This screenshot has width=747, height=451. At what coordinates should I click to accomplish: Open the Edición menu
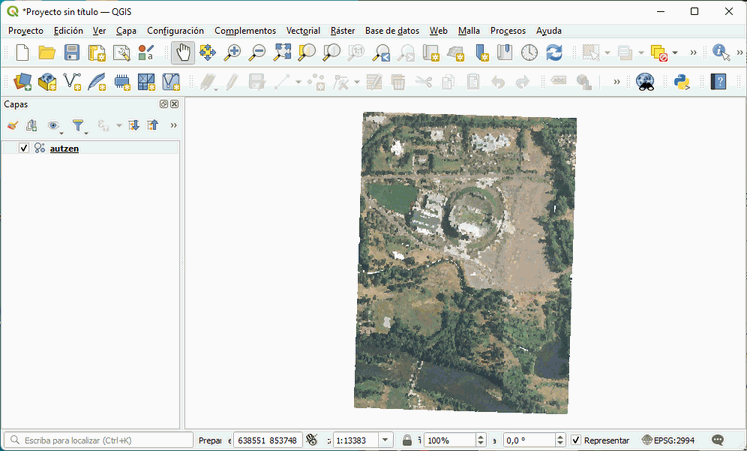(x=68, y=30)
